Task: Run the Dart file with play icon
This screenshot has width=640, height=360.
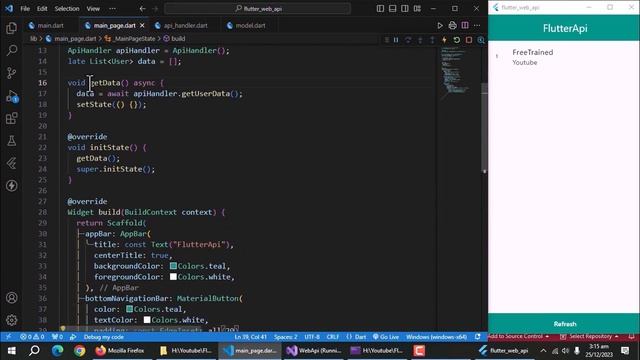Action: [x=440, y=25]
